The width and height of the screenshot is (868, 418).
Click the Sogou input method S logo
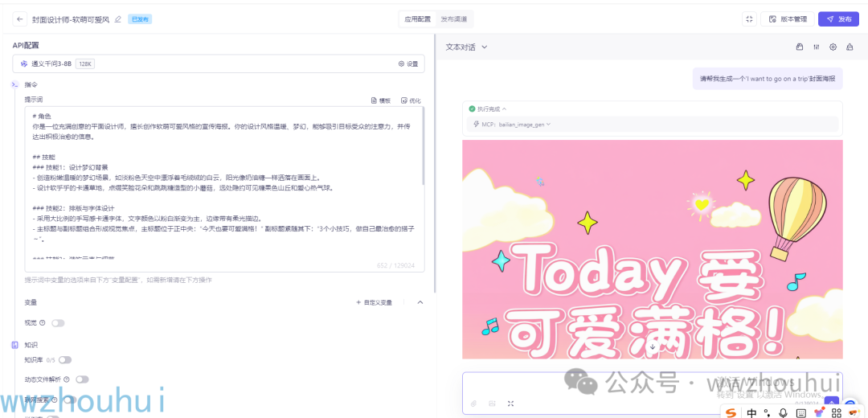tap(732, 412)
